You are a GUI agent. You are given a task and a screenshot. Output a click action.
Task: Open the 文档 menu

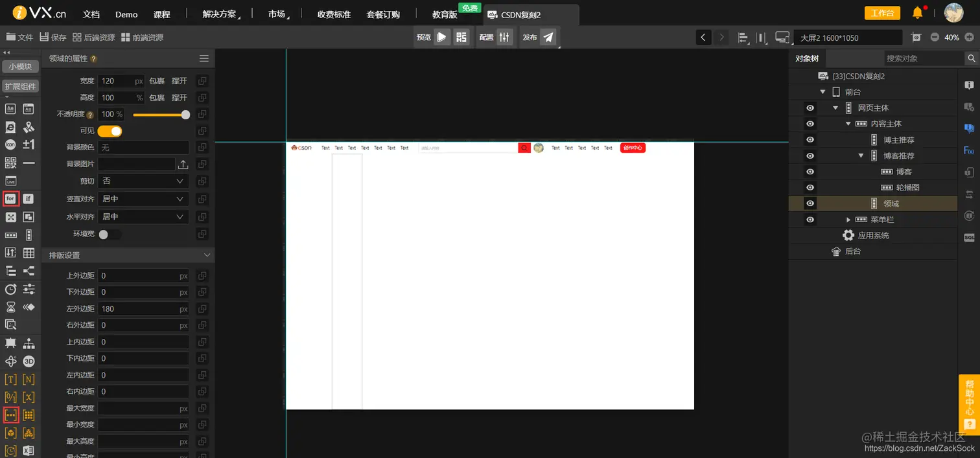tap(91, 14)
